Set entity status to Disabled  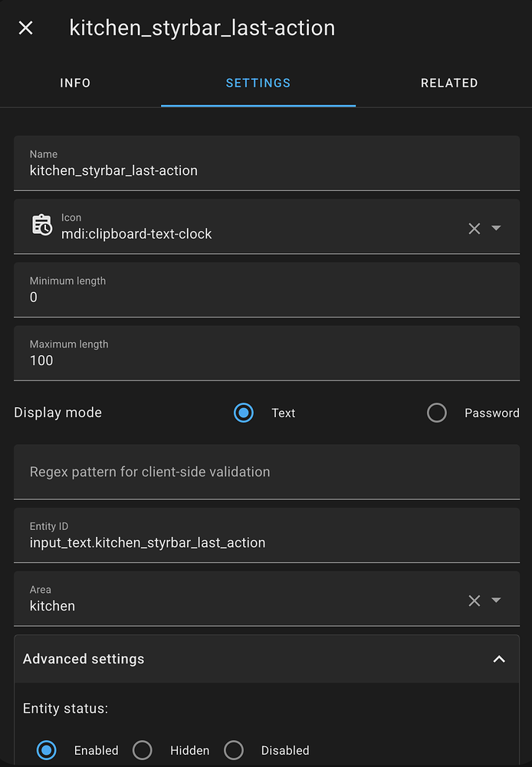coord(234,750)
